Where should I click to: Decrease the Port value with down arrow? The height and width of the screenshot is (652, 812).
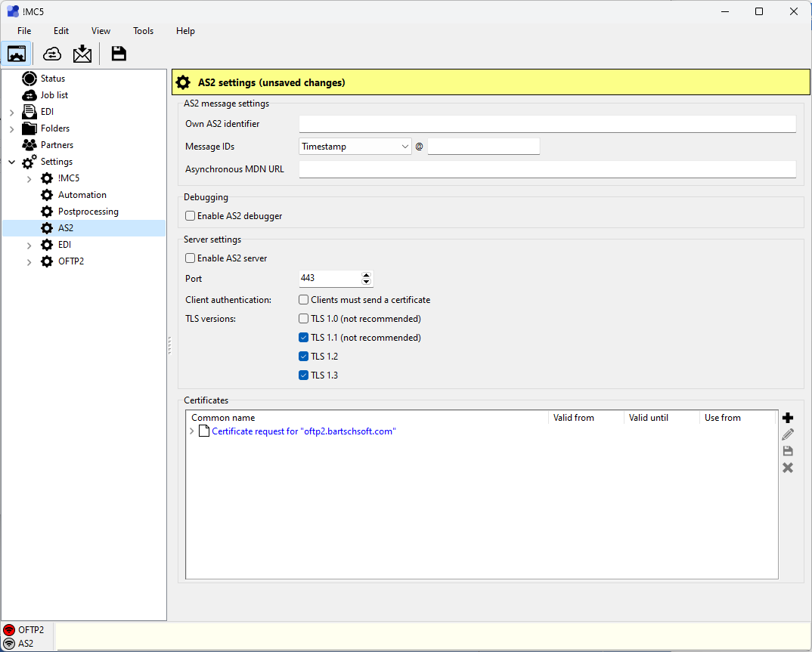click(x=367, y=282)
